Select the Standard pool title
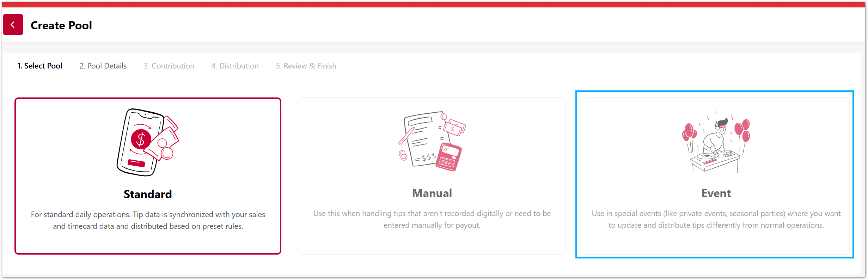 click(148, 194)
